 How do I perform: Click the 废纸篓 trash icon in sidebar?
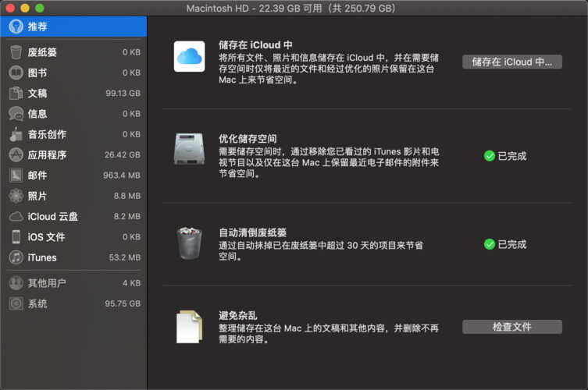click(x=16, y=52)
